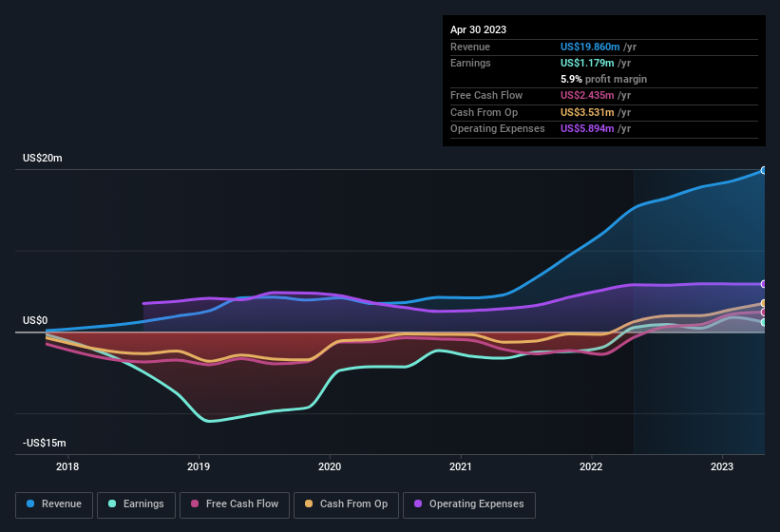Toggle Cash From Op legend item
The height and width of the screenshot is (532, 780).
coord(346,504)
